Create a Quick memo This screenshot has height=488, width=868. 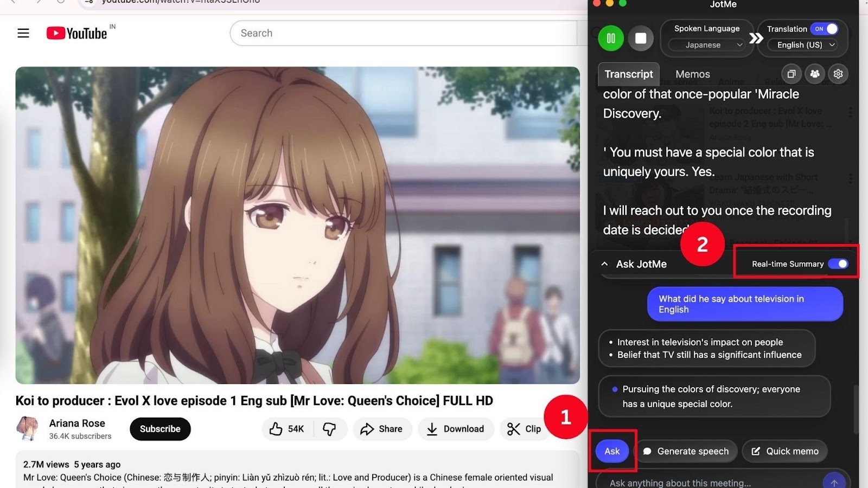pos(784,451)
